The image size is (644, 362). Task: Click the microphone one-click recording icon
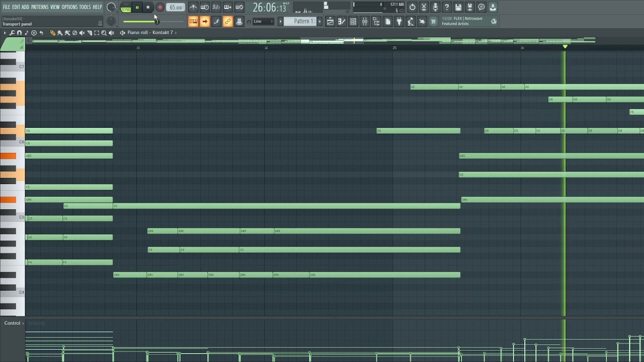(x=436, y=7)
